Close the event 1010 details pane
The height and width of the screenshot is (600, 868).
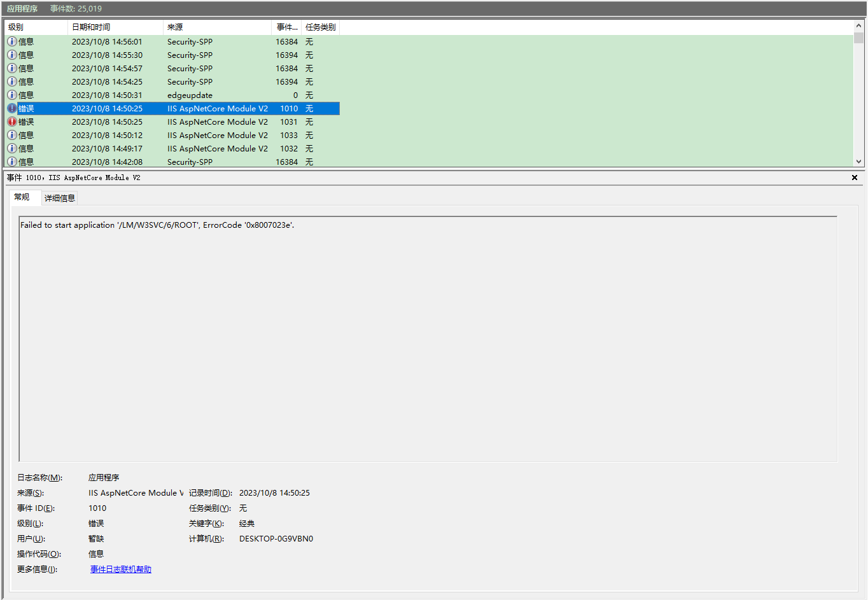tap(855, 178)
